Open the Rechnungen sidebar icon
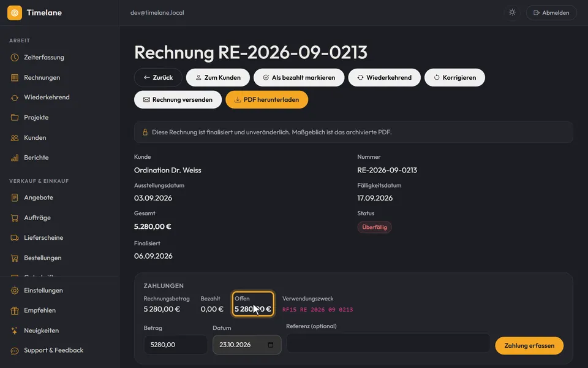 click(15, 78)
